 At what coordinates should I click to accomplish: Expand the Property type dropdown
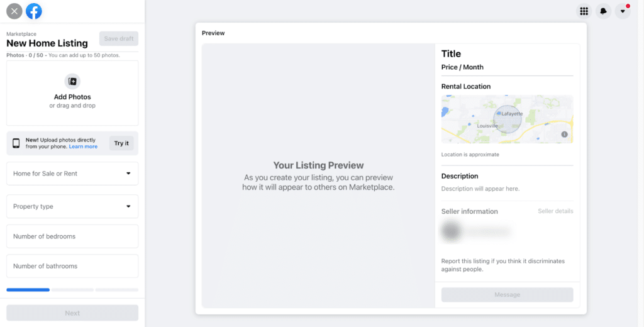click(x=72, y=206)
